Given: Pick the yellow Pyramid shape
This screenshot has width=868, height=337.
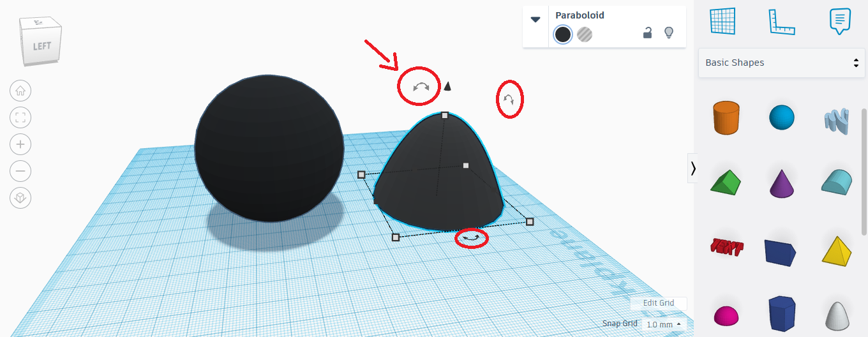Looking at the screenshot, I should [837, 250].
